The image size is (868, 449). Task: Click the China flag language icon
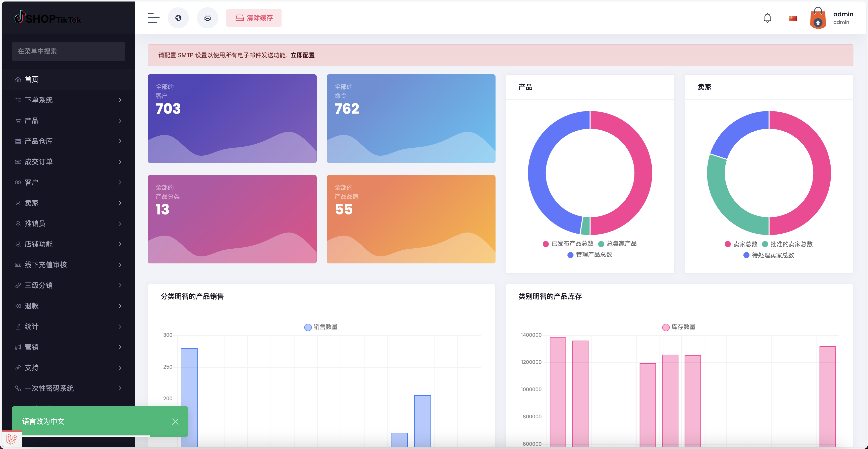click(792, 19)
